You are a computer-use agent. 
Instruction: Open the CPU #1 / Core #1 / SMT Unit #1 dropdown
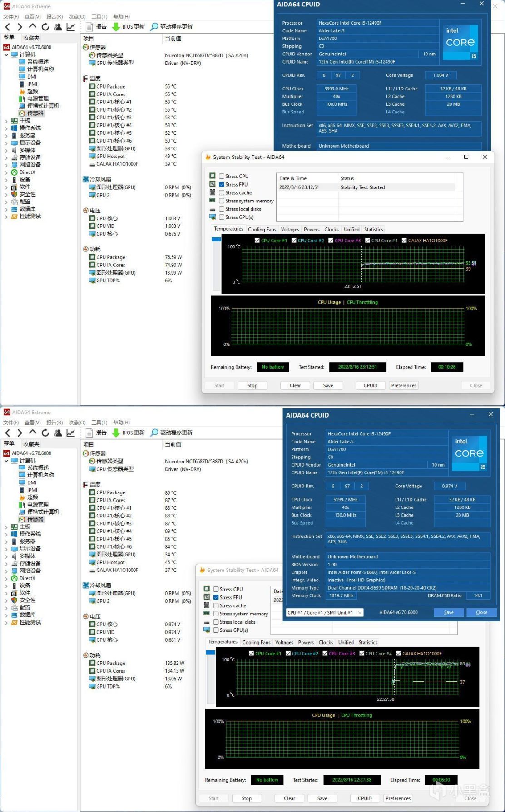point(325,612)
